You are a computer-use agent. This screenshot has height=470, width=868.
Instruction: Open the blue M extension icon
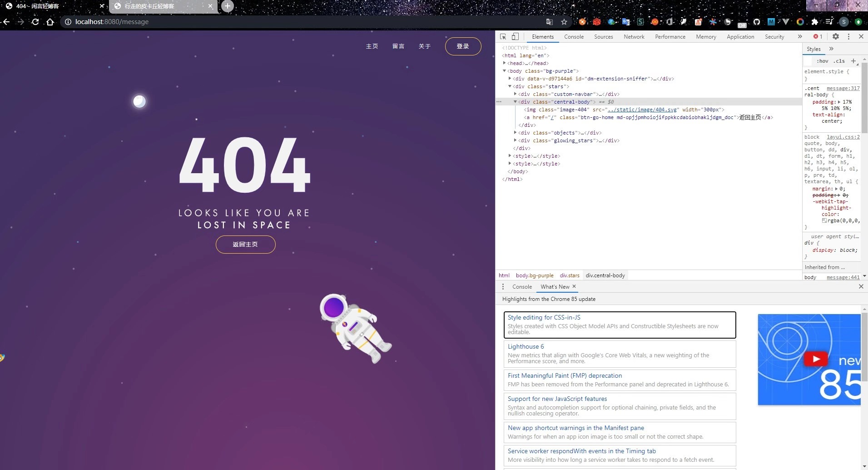click(771, 22)
